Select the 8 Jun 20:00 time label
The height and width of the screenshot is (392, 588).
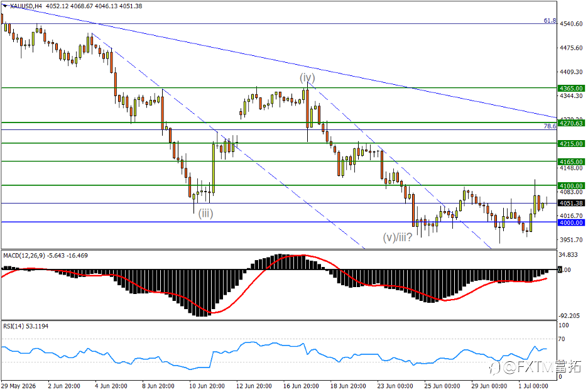click(158, 386)
